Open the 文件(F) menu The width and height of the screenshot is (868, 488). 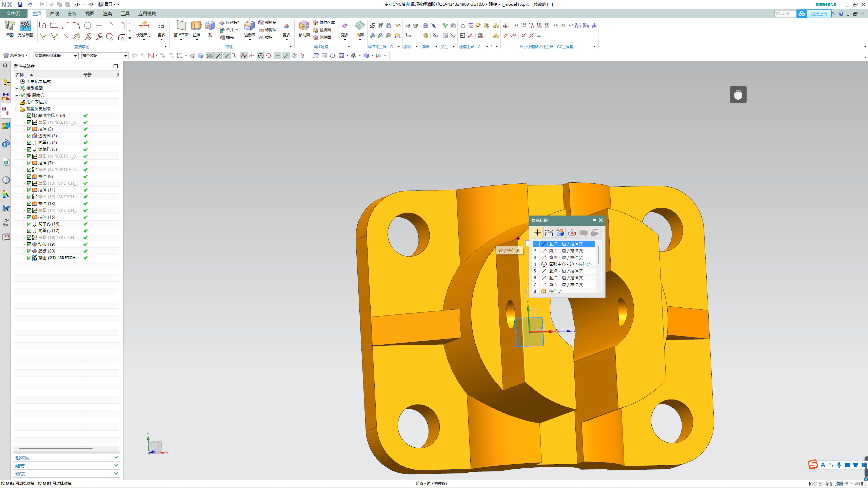14,14
